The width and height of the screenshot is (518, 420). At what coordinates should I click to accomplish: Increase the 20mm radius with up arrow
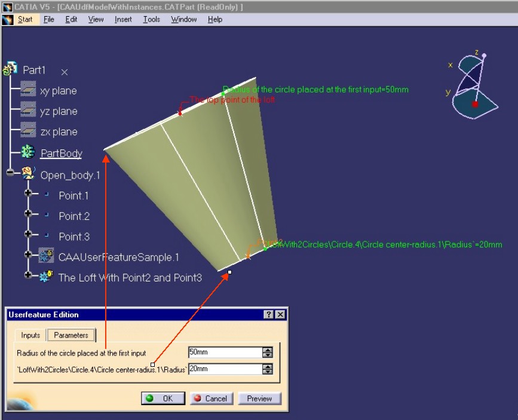coord(268,366)
